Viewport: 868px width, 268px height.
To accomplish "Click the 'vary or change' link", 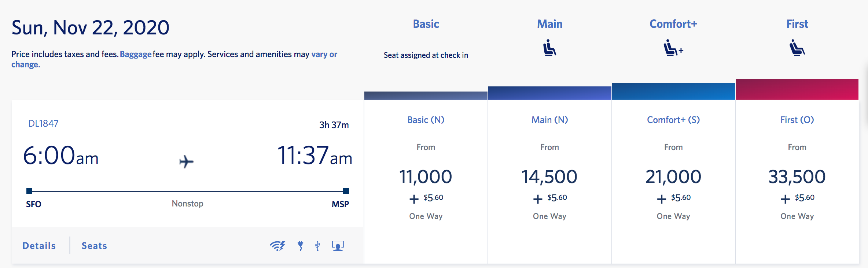I will [324, 55].
